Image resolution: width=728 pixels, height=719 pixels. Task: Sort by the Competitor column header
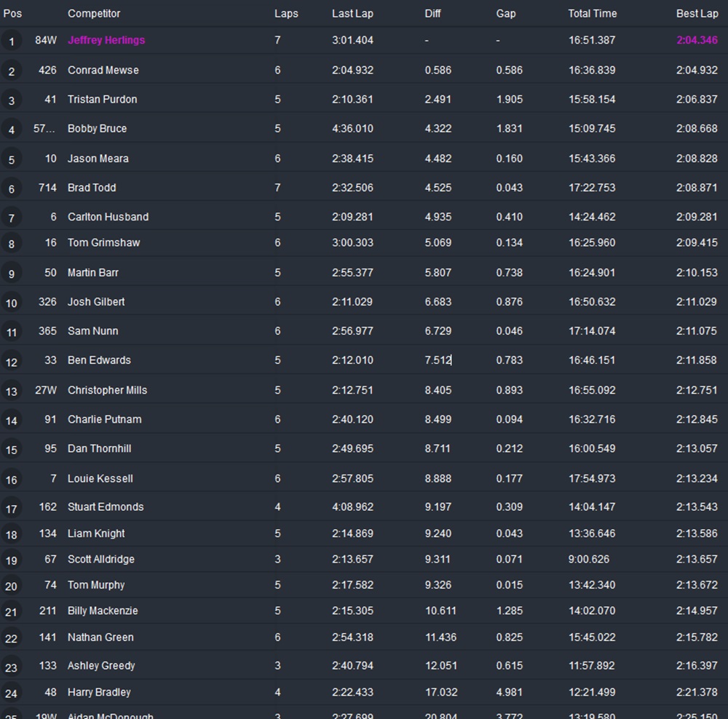coord(94,13)
